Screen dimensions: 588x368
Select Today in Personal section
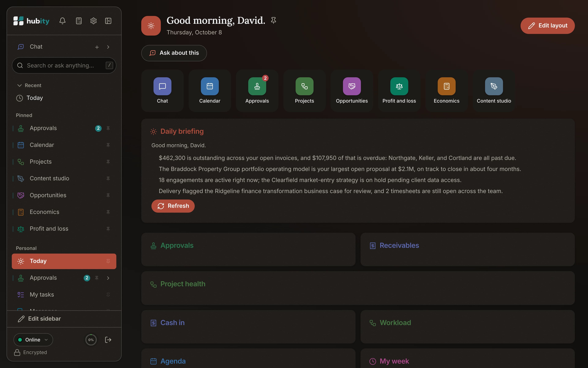click(64, 261)
